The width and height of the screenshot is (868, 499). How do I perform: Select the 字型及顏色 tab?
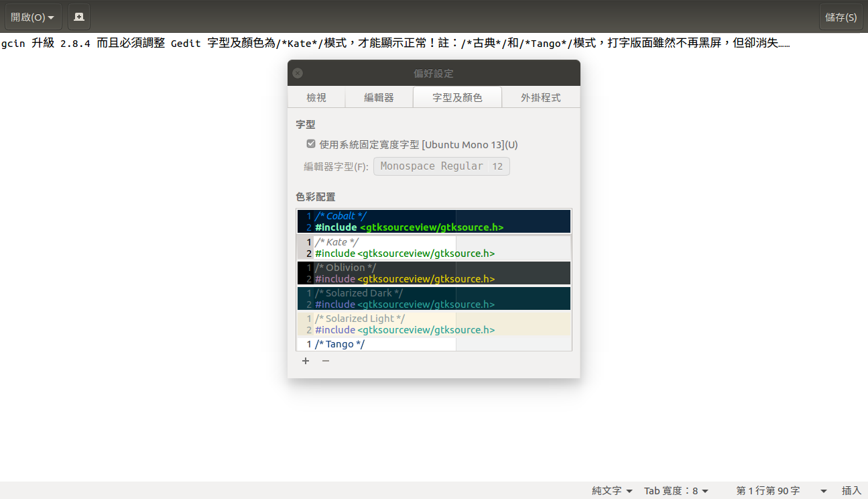pos(457,97)
